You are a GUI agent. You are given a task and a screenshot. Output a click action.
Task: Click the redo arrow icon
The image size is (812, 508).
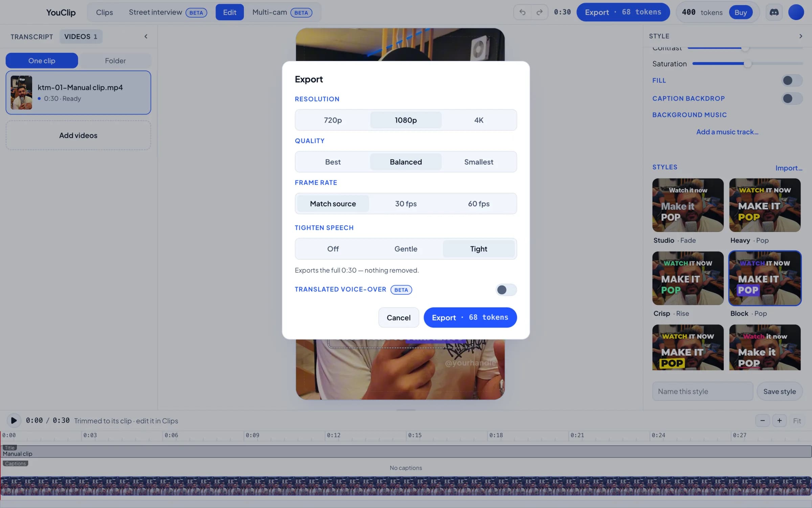(540, 12)
